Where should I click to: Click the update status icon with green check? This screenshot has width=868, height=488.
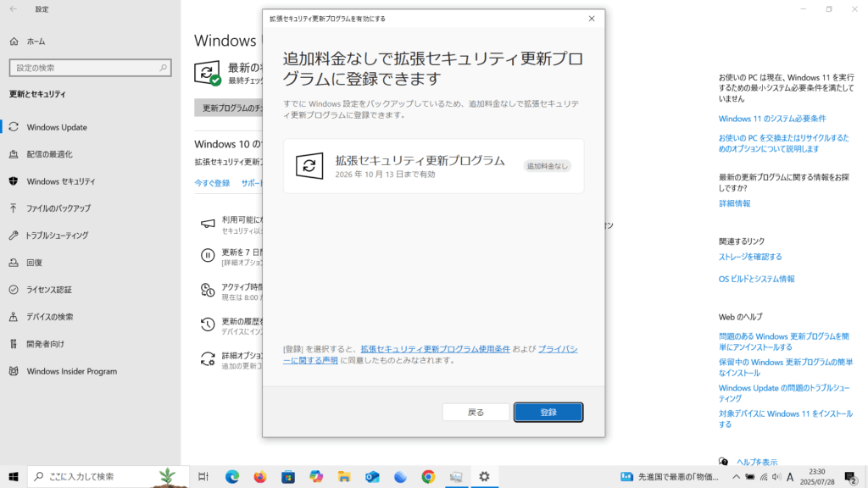[208, 73]
